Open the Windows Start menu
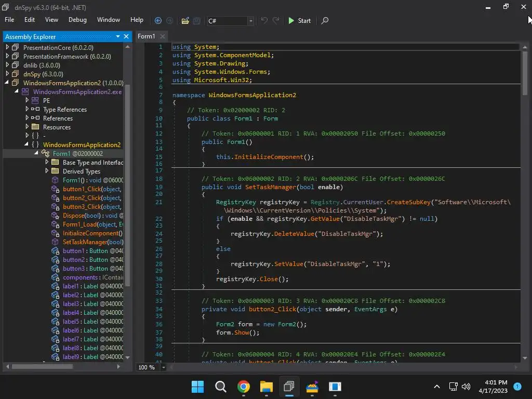Image resolution: width=532 pixels, height=399 pixels. (x=197, y=387)
